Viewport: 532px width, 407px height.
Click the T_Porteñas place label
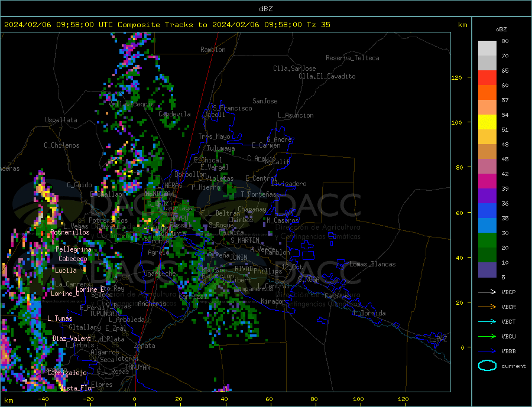[259, 194]
